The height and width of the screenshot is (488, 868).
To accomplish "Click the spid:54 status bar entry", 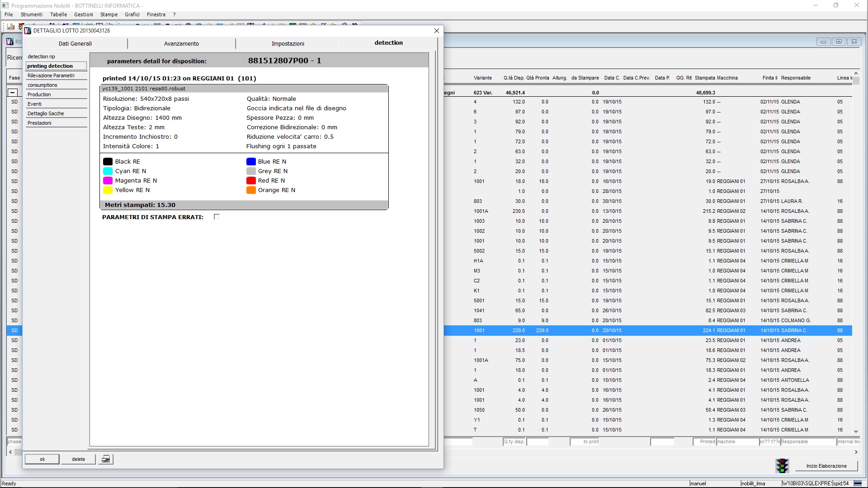I will point(842,483).
